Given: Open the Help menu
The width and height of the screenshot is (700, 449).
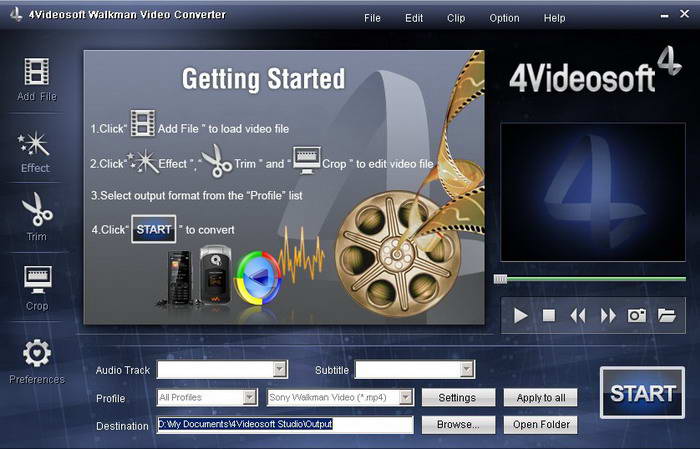Looking at the screenshot, I should click(x=554, y=18).
